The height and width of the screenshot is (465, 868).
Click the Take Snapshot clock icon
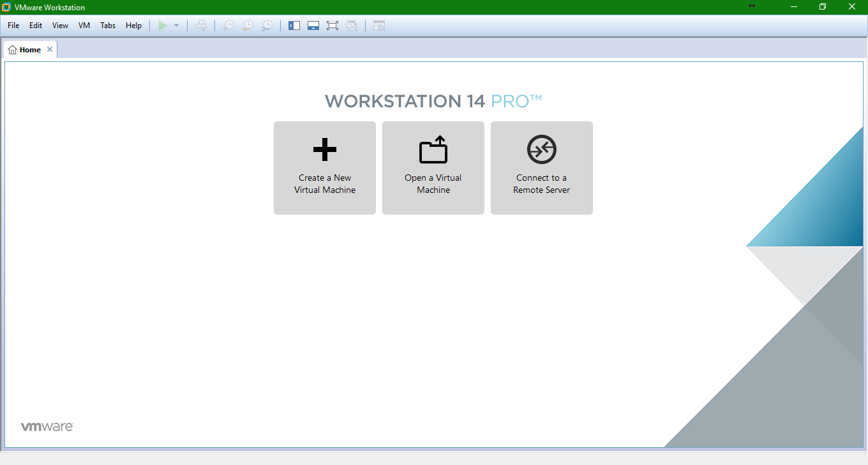(x=228, y=26)
